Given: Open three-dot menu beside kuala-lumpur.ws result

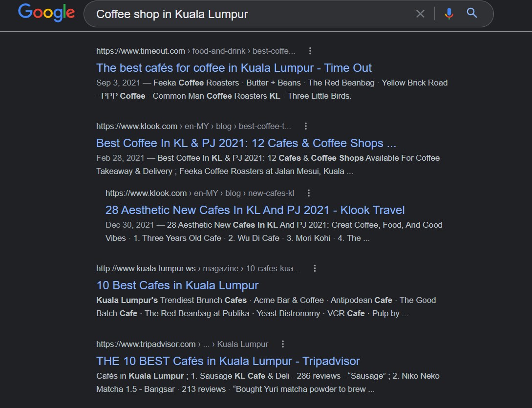Looking at the screenshot, I should [x=315, y=268].
